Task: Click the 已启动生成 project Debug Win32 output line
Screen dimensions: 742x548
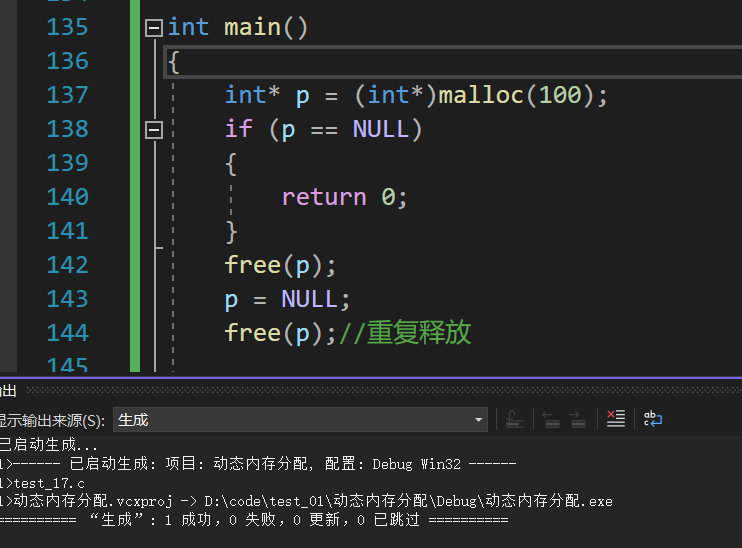Action: (x=258, y=464)
